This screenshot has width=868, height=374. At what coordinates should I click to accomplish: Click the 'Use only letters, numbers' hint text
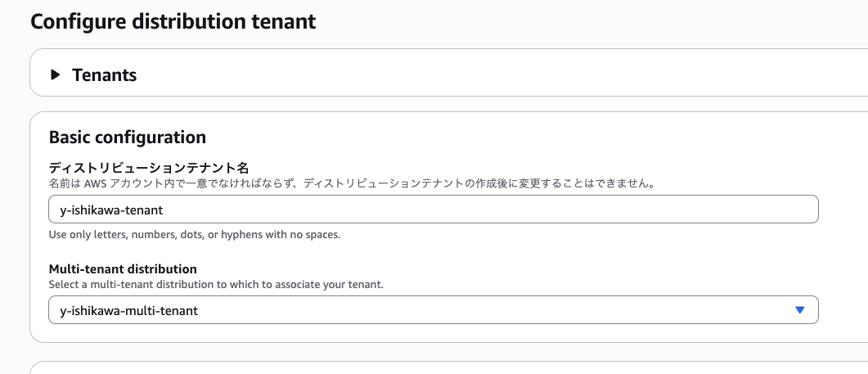point(194,235)
